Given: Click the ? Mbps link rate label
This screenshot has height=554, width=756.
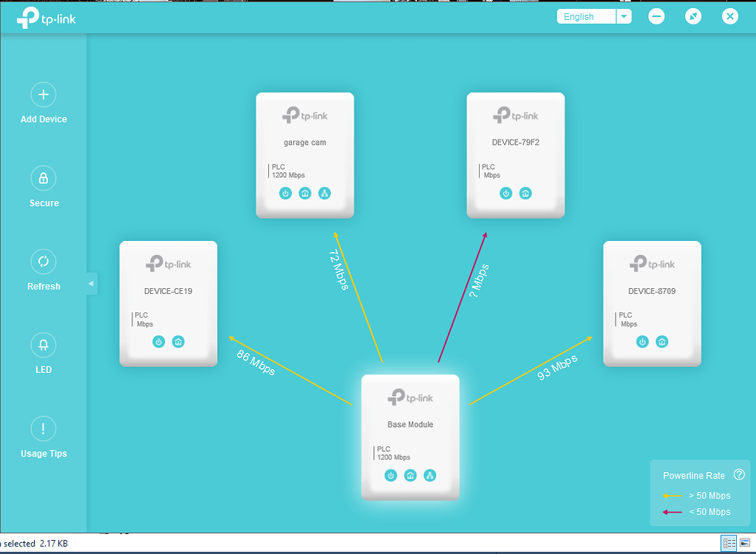Looking at the screenshot, I should point(479,281).
